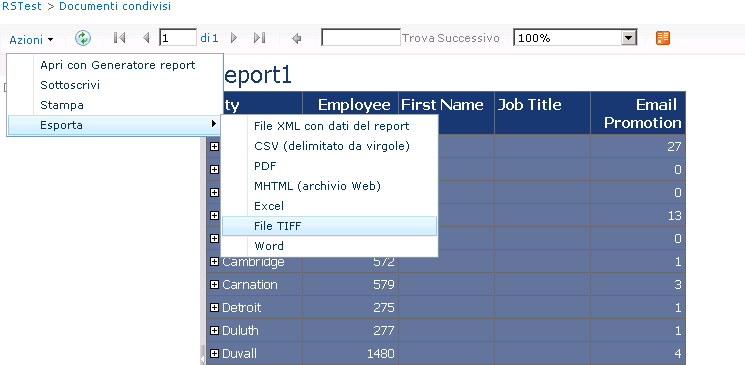
Task: Choose File TIFF export option
Action: [329, 226]
